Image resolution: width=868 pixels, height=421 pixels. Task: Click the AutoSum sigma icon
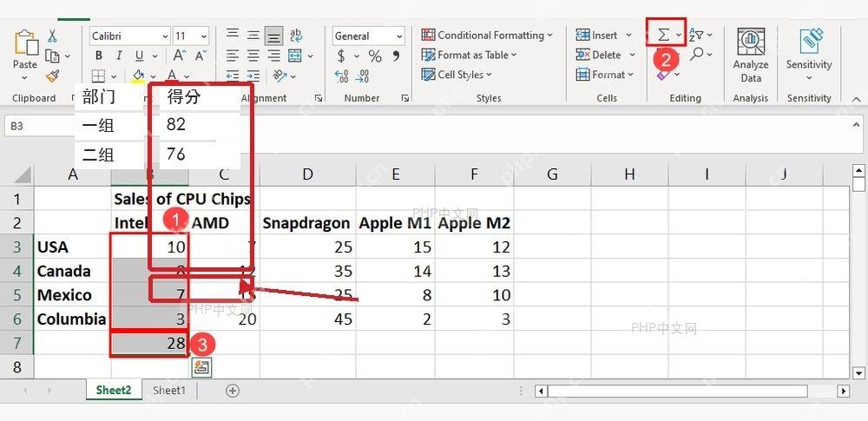662,36
